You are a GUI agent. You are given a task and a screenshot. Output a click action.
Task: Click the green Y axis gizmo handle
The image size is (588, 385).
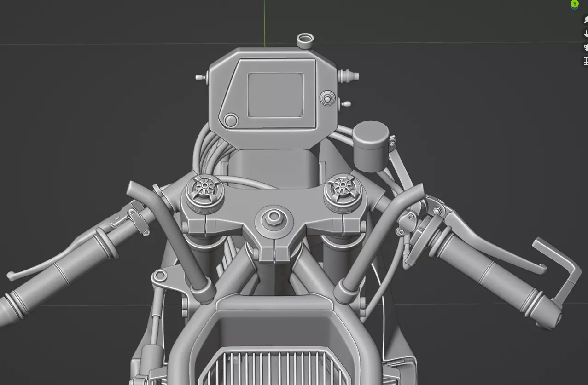(575, 4)
